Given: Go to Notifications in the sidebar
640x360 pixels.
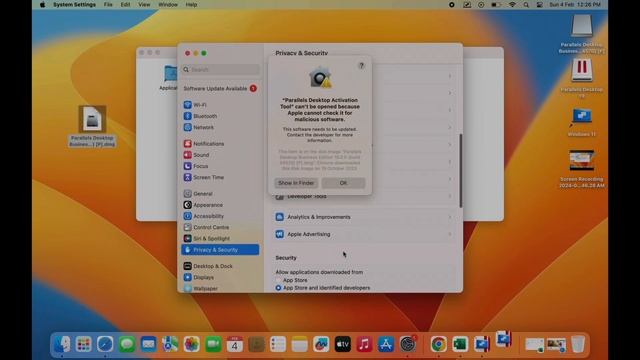Looking at the screenshot, I should (204, 144).
